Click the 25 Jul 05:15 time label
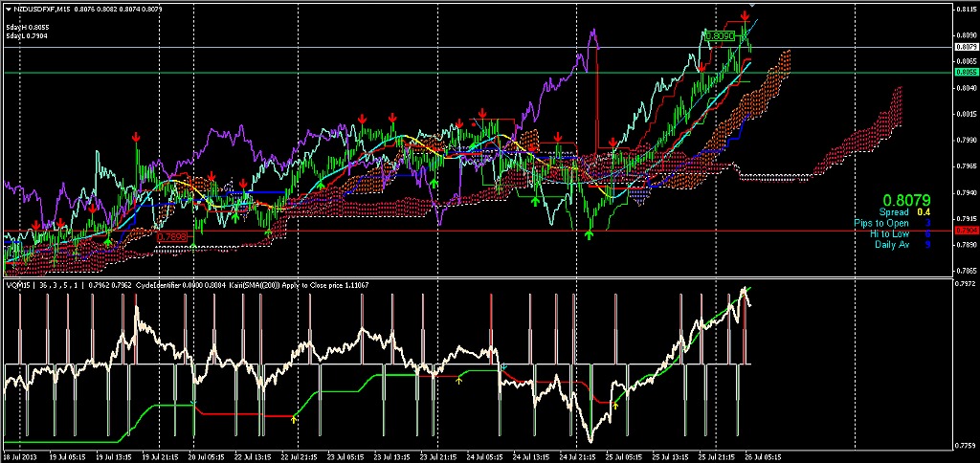Screen dimensions: 980x463 pyautogui.click(x=622, y=456)
